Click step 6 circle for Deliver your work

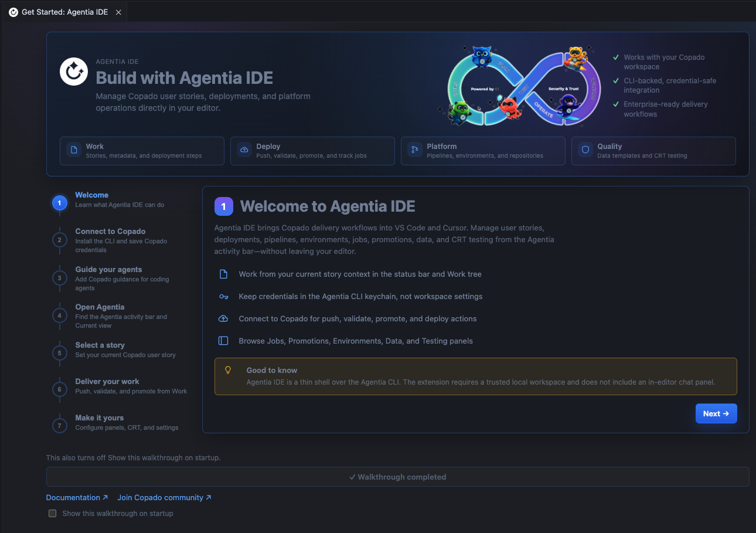coord(59,389)
